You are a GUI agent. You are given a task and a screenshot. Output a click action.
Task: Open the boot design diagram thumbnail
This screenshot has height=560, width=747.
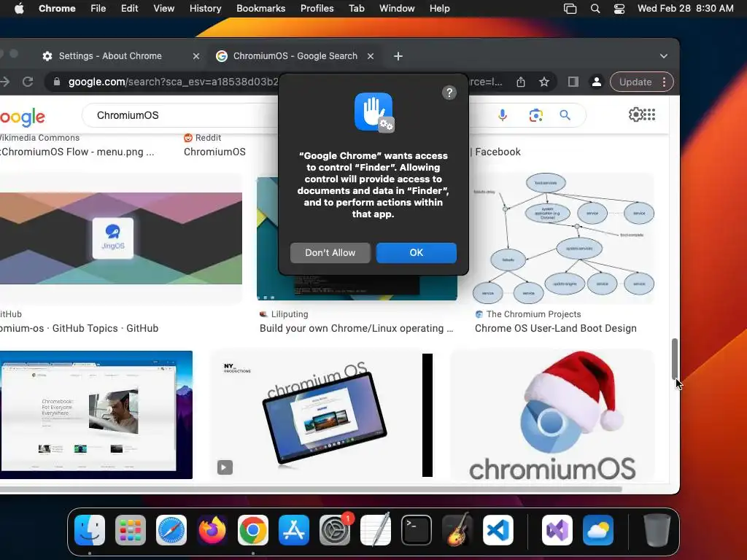coord(564,238)
